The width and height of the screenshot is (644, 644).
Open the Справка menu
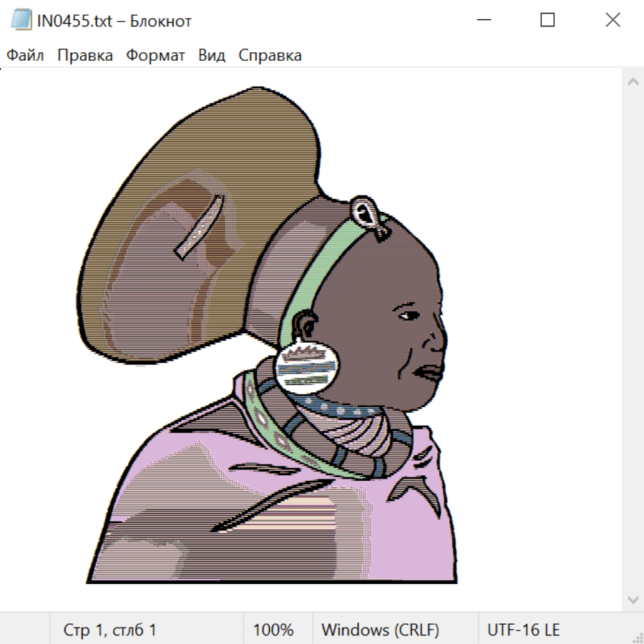[x=270, y=56]
